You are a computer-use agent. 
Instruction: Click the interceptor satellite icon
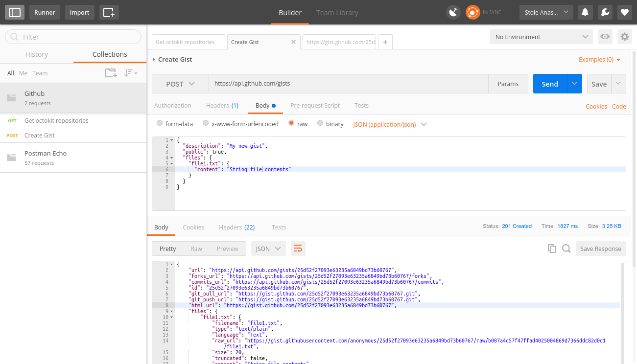[x=453, y=12]
